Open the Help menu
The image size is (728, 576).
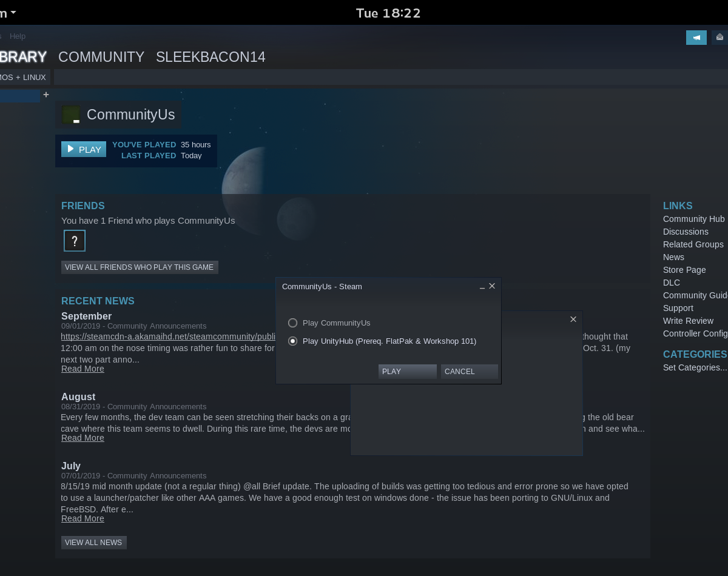coord(18,36)
